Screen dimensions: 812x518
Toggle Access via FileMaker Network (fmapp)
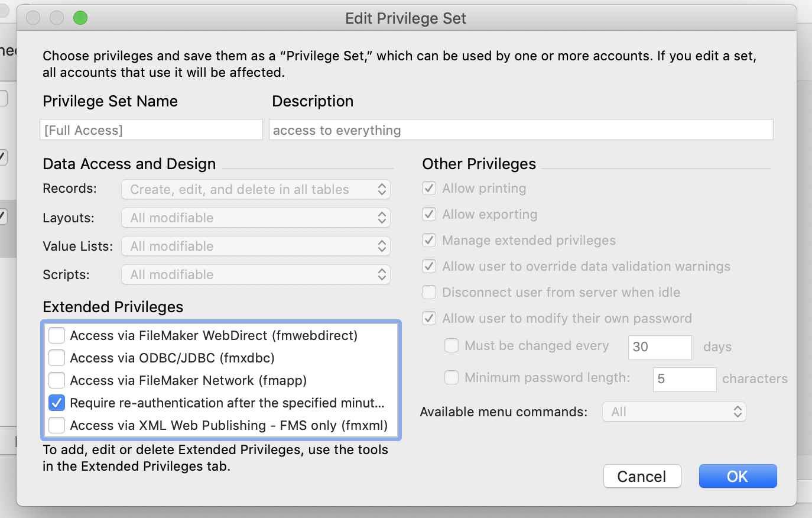pos(57,380)
